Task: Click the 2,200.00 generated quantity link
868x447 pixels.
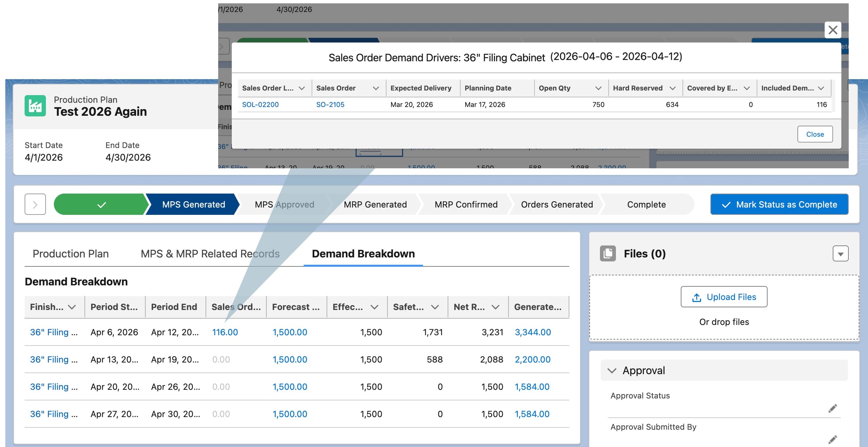Action: [x=532, y=359]
